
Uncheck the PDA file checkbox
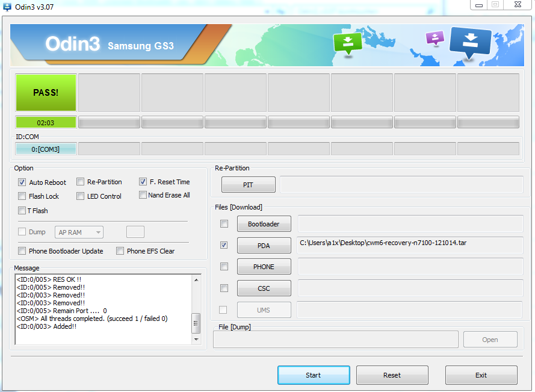pos(224,245)
